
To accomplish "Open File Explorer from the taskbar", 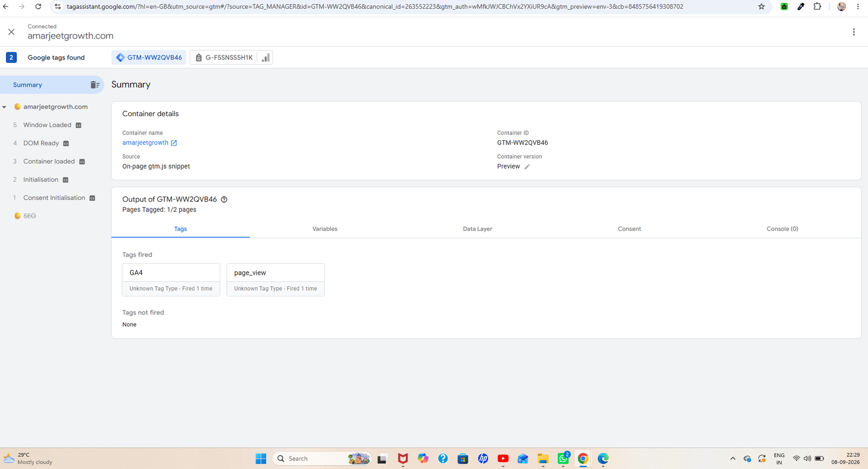I will pos(543,459).
